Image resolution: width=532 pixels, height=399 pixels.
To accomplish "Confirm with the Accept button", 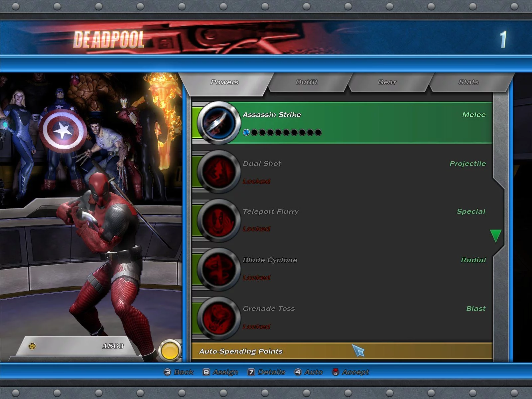I will tap(351, 372).
